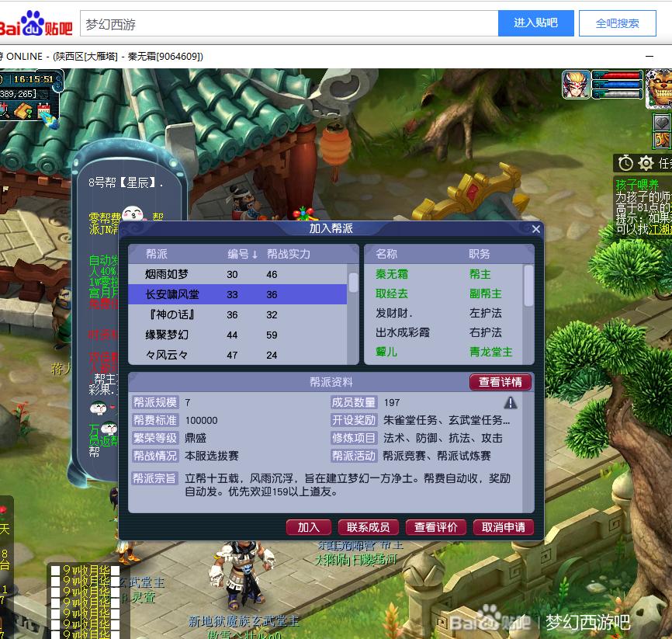Minimize the game window
Screen dimensions: 672x639
[x=649, y=56]
